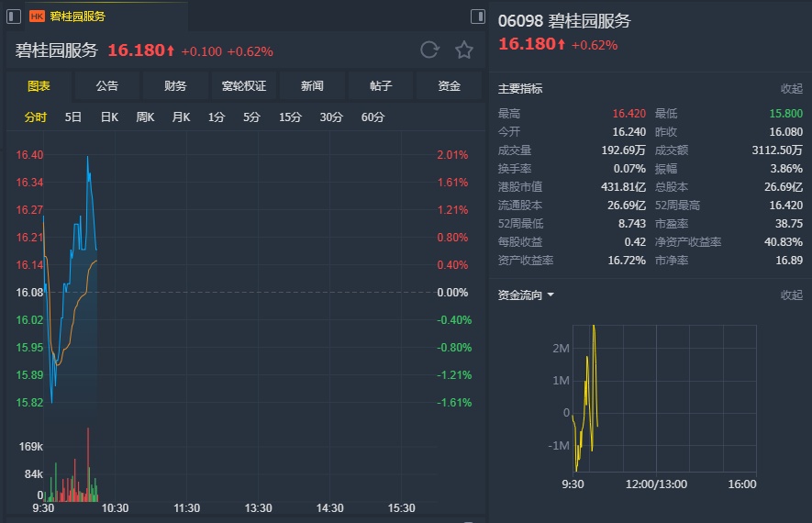Select the 分时 chart period
This screenshot has width=812, height=523.
pyautogui.click(x=35, y=117)
